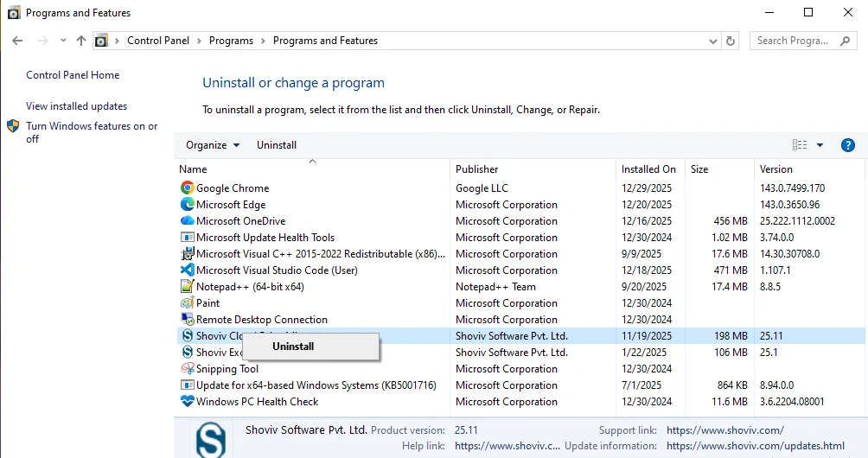Open the shoviv.com/updates.html update link
The width and height of the screenshot is (868, 458).
(756, 446)
